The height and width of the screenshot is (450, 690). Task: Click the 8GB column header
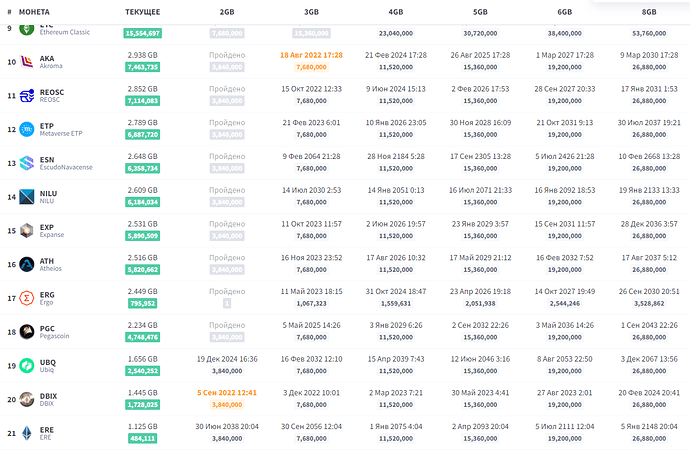[649, 12]
